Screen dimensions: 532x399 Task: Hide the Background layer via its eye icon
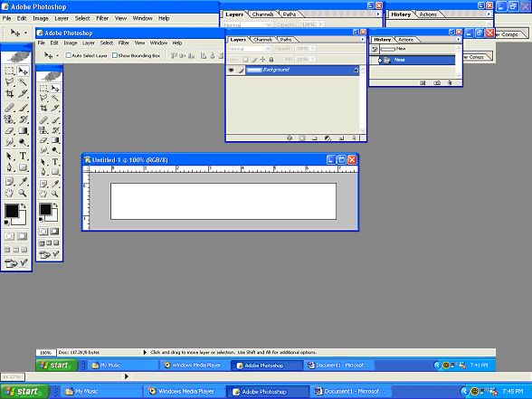[x=232, y=71]
